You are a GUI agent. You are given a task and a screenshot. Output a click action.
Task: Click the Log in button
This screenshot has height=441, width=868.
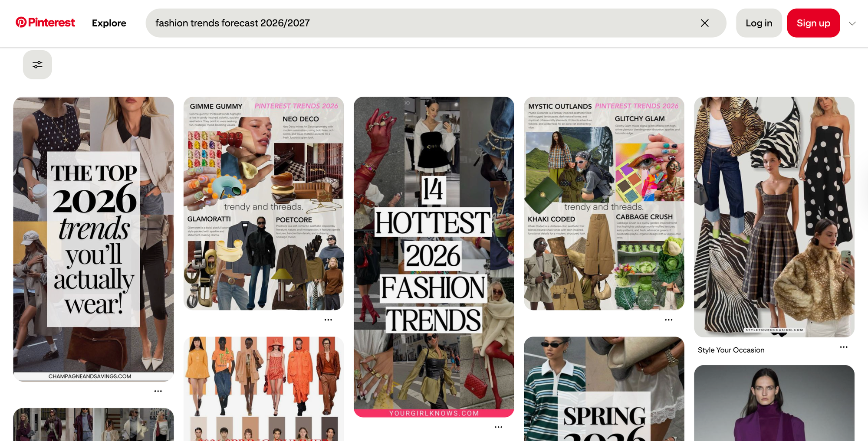coord(759,23)
